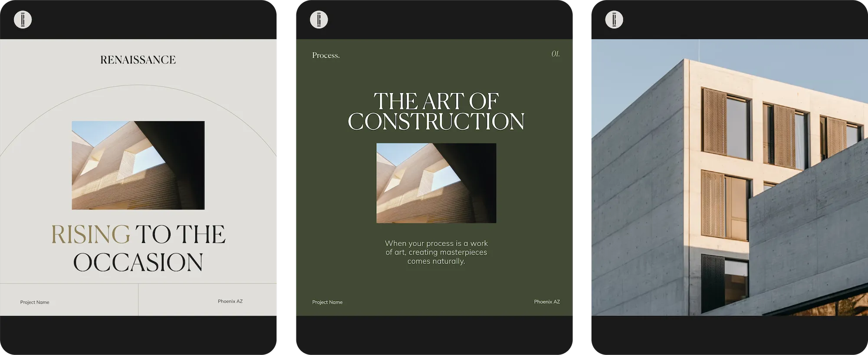Click the 01. page number

556,54
